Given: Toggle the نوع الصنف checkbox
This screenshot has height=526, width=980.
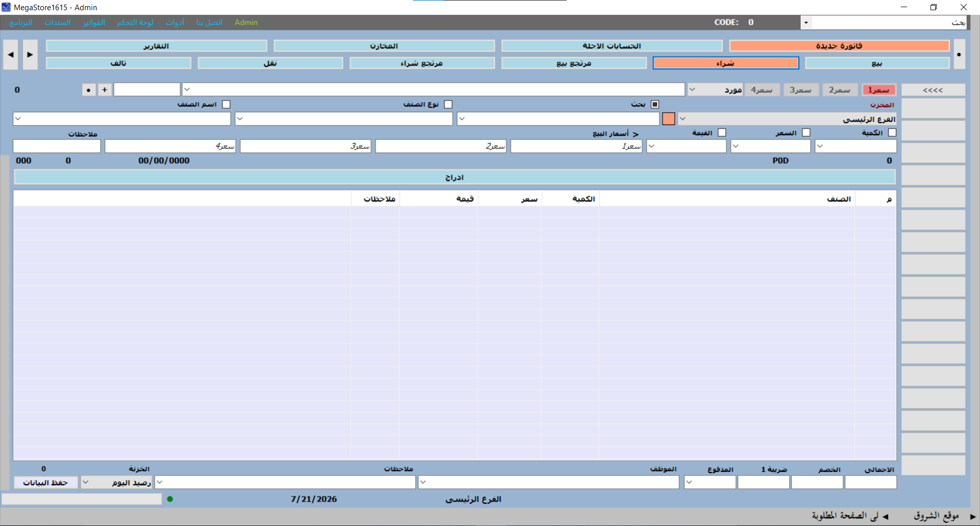Looking at the screenshot, I should click(x=448, y=104).
